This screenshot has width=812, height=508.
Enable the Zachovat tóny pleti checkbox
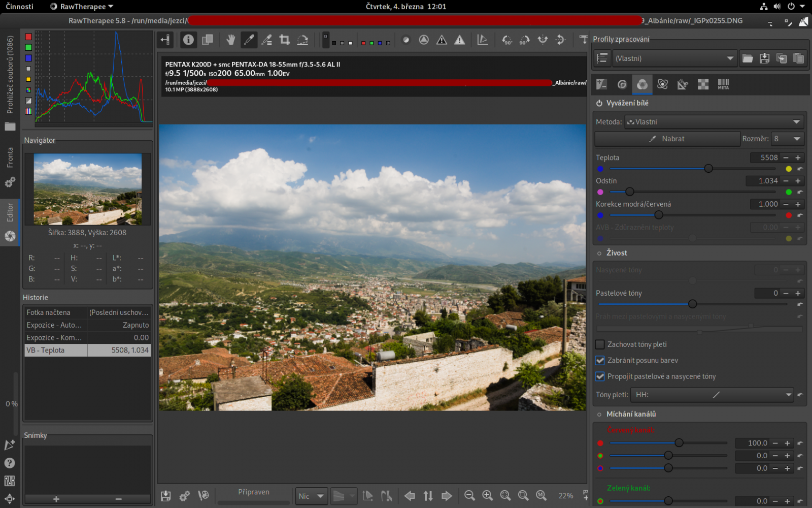tap(600, 344)
